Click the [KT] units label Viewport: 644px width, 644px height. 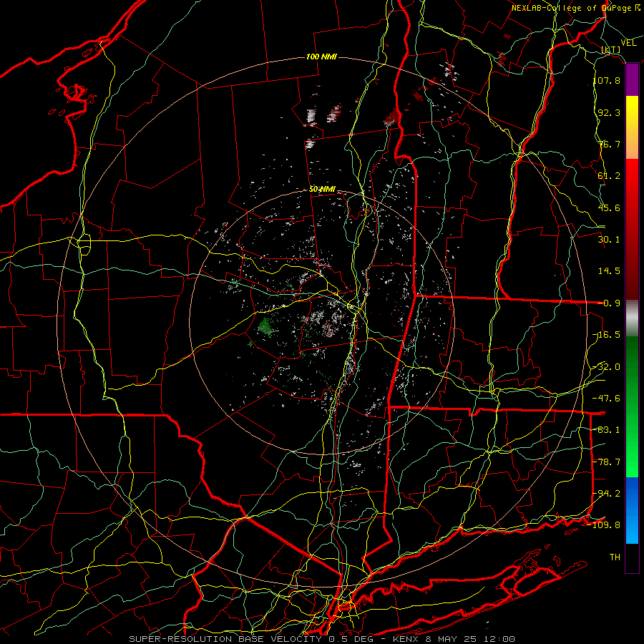(611, 49)
